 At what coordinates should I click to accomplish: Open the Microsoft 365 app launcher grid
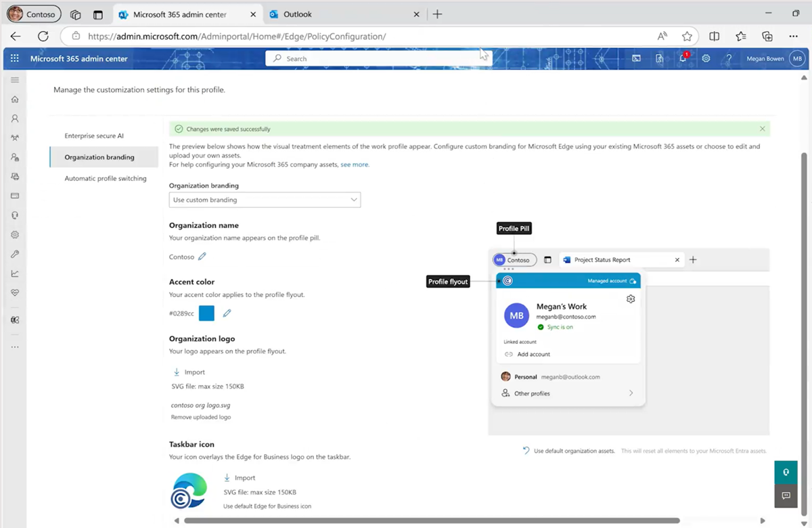(14, 58)
